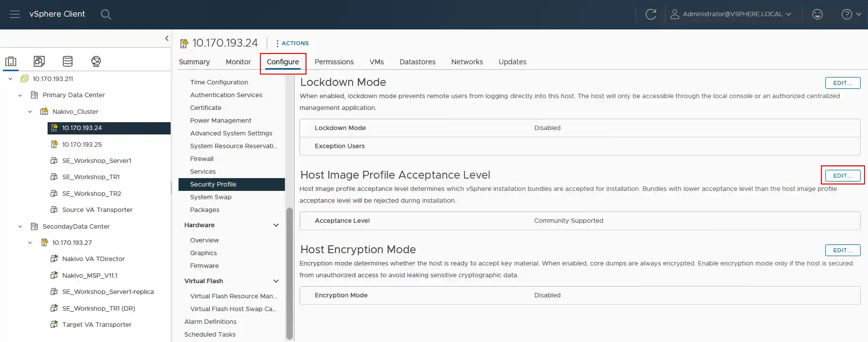The height and width of the screenshot is (342, 868).
Task: Click host 10.170.193.25 warning icon
Action: [54, 144]
